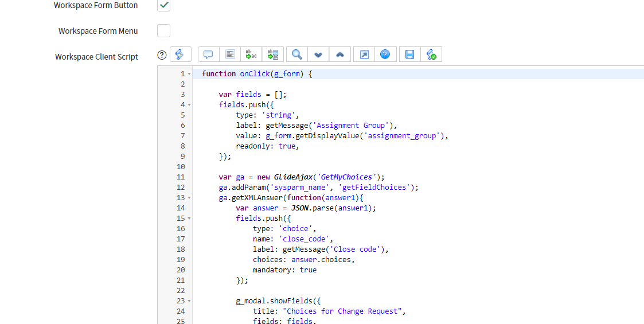Collapse the fields.push block at line 4

tap(189, 105)
